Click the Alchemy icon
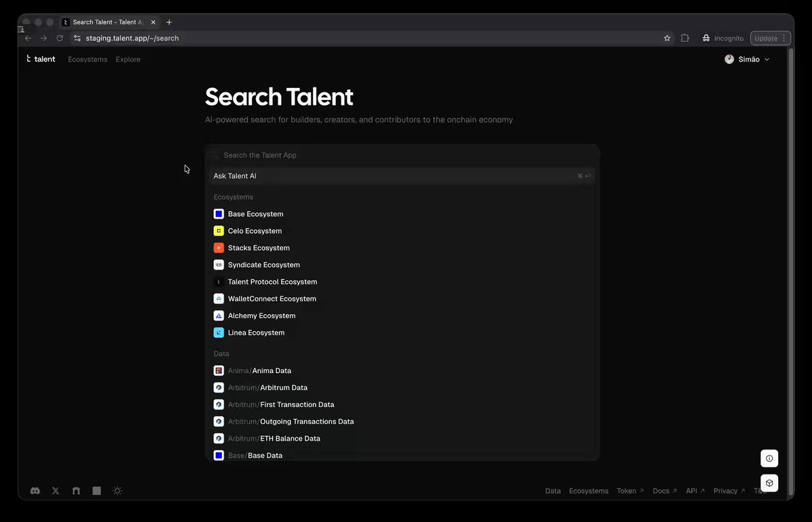 [219, 316]
